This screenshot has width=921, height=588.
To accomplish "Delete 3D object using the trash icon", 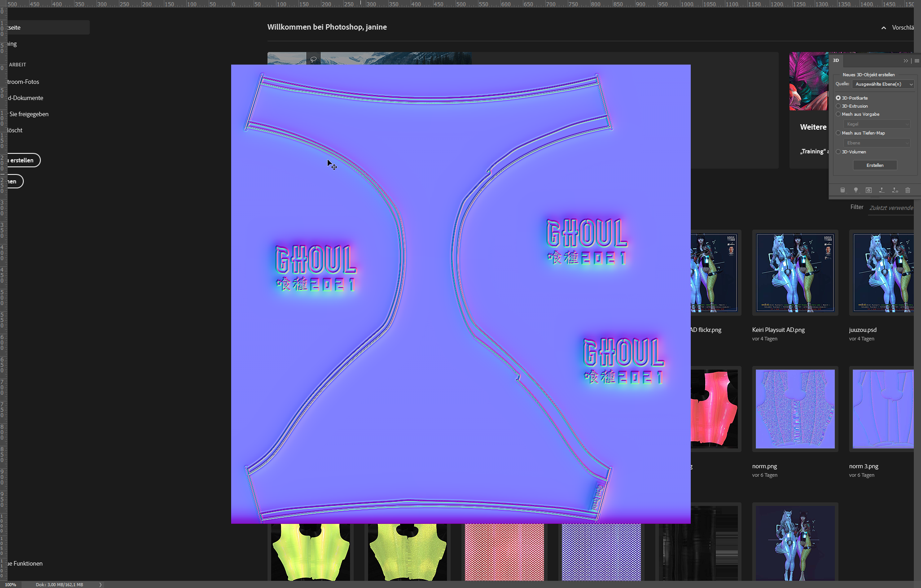I will tap(908, 190).
